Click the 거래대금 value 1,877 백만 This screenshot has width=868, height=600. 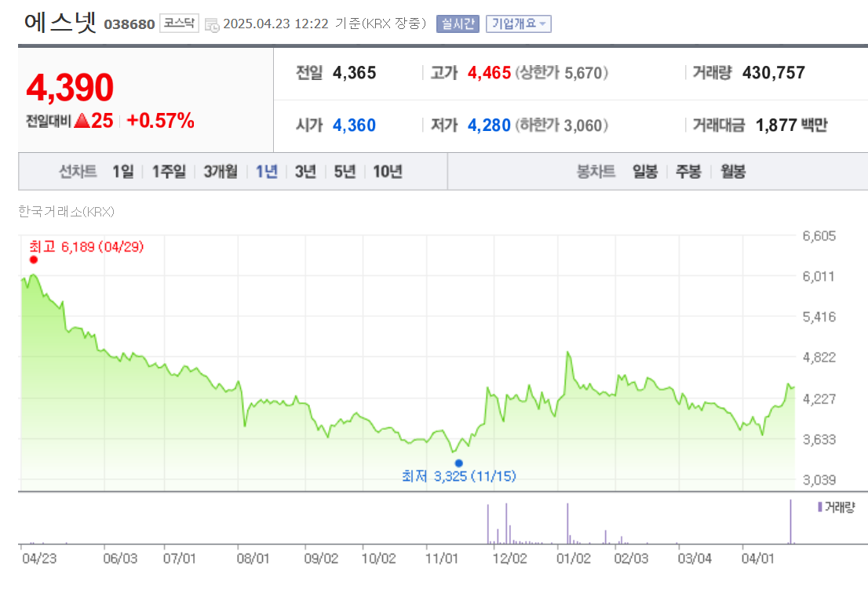(x=792, y=125)
